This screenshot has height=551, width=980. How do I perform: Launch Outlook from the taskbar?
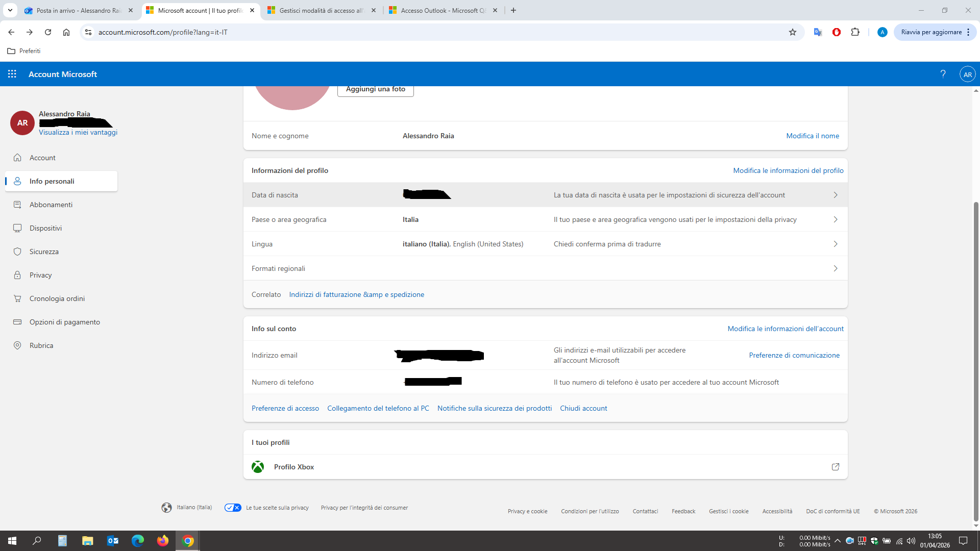112,541
